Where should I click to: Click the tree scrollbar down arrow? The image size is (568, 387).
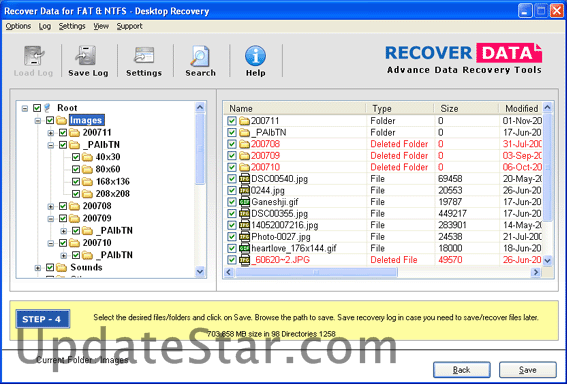point(200,271)
